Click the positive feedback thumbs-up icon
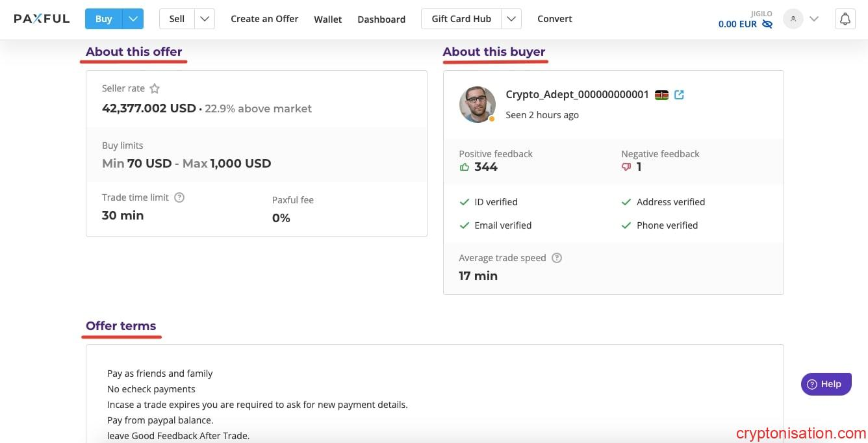The height and width of the screenshot is (443, 868). [x=464, y=167]
